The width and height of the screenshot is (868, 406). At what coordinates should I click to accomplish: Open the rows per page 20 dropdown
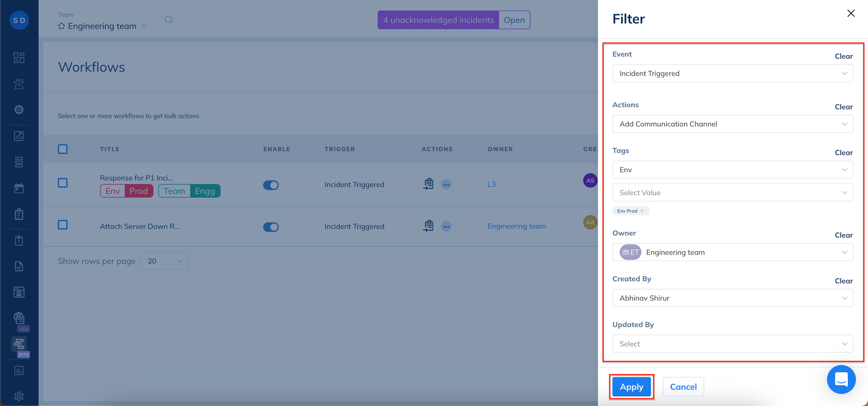165,261
